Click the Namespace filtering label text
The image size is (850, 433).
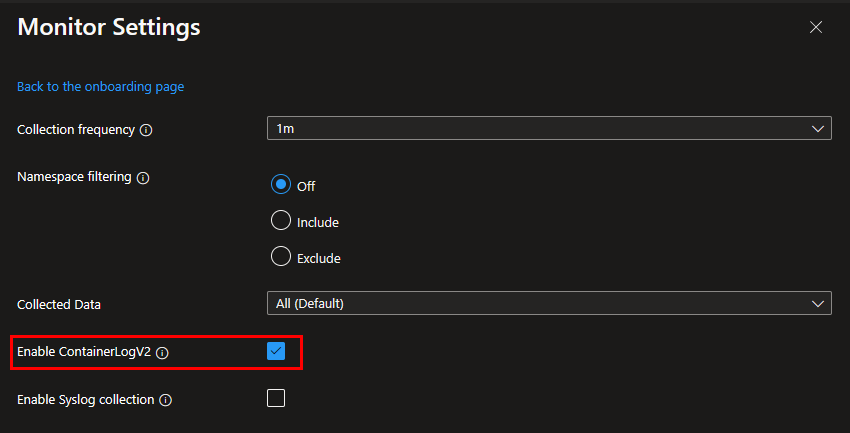tap(74, 177)
